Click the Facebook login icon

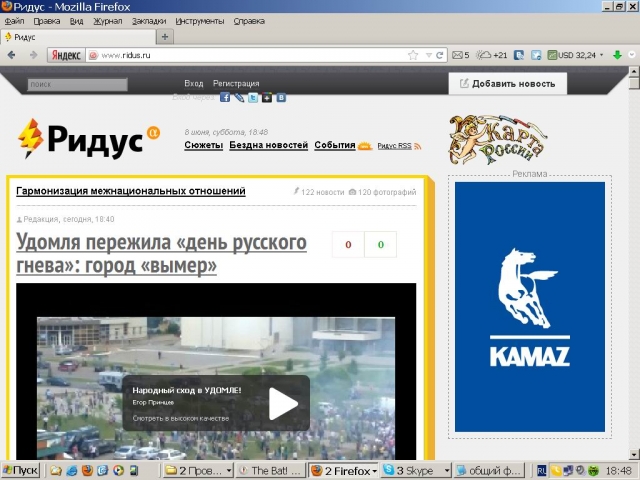tap(225, 98)
